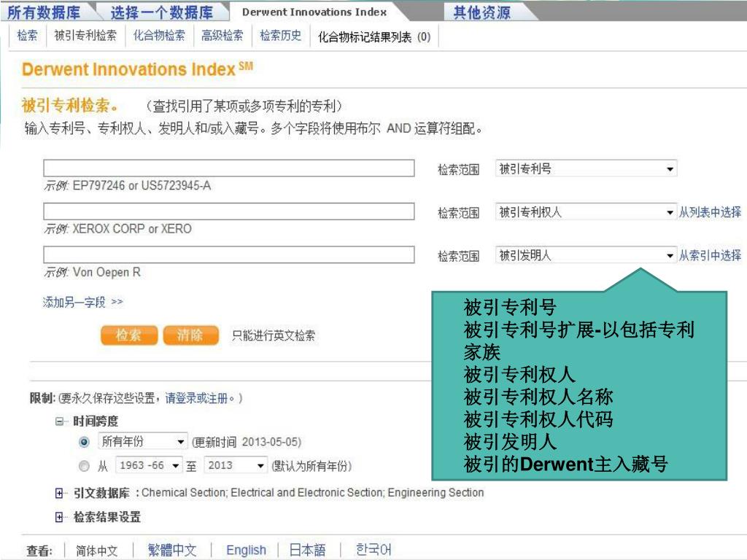Click the 更新时间 2013-05-05 text
This screenshot has width=747, height=560.
(247, 442)
